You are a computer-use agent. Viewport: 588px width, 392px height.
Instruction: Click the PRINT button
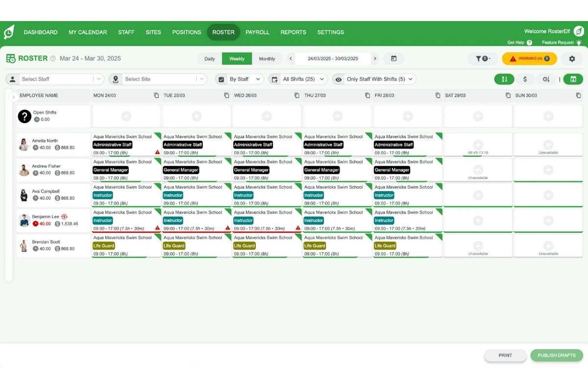pos(505,355)
